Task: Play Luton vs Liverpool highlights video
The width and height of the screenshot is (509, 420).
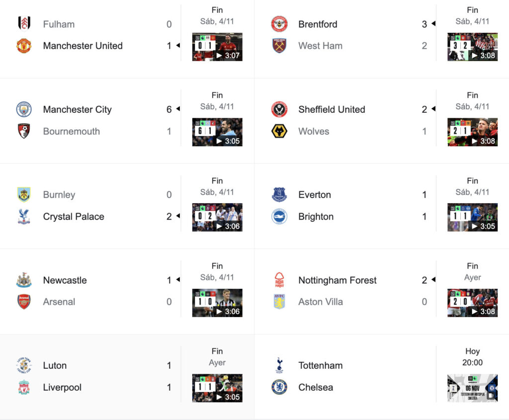Action: click(x=217, y=388)
